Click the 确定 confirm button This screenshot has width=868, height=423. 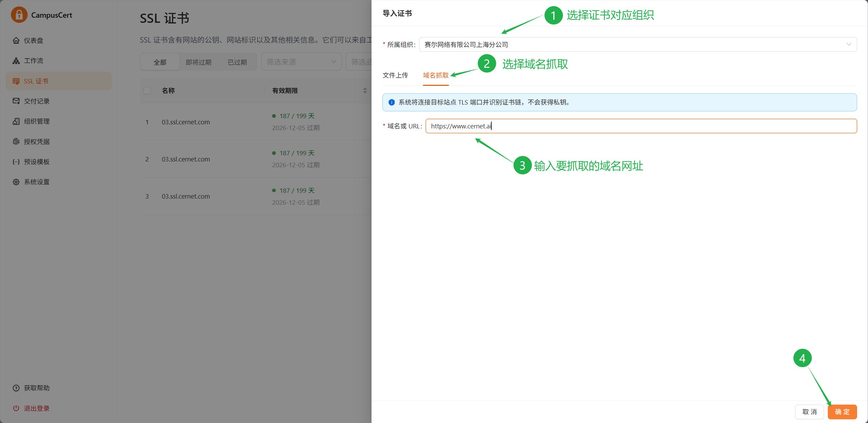pyautogui.click(x=842, y=412)
